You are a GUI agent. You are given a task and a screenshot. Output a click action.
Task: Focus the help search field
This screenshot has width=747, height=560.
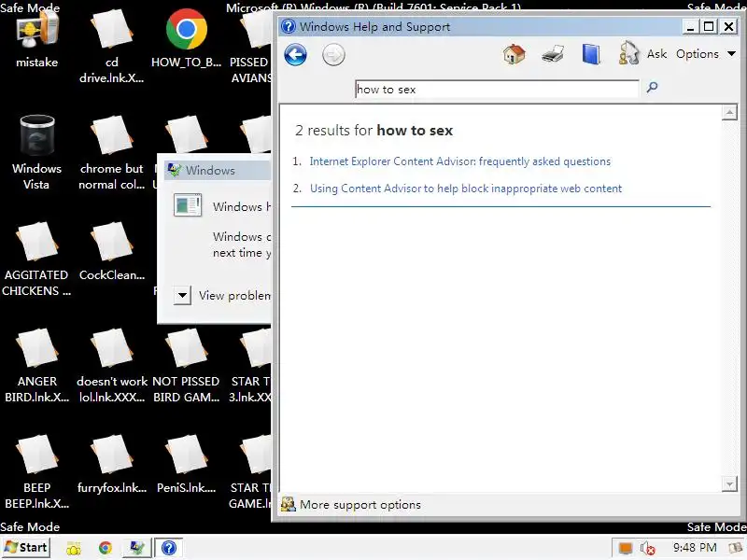coord(497,89)
